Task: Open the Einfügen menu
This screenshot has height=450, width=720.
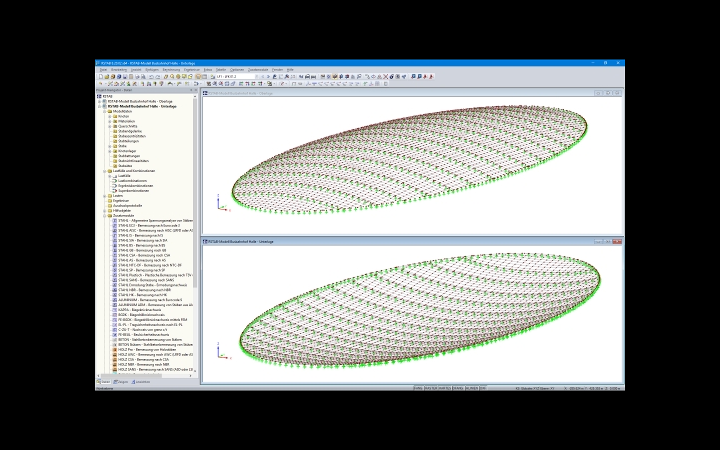Action: coord(152,70)
